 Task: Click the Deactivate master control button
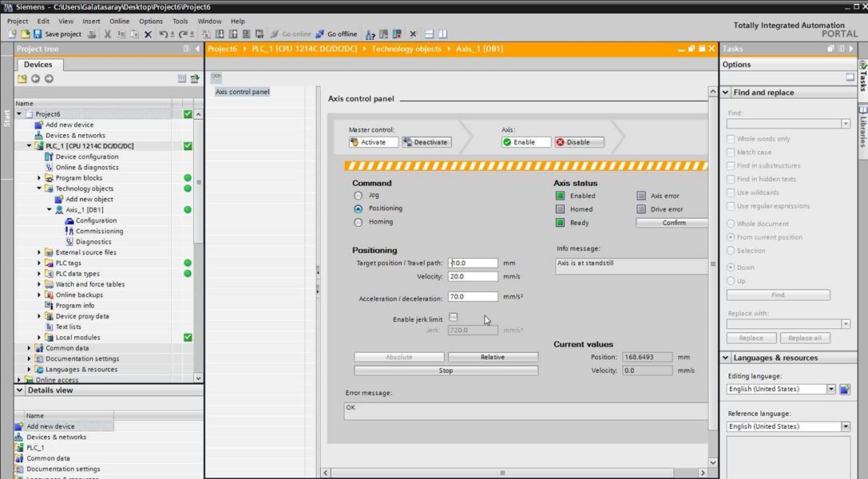click(x=426, y=142)
